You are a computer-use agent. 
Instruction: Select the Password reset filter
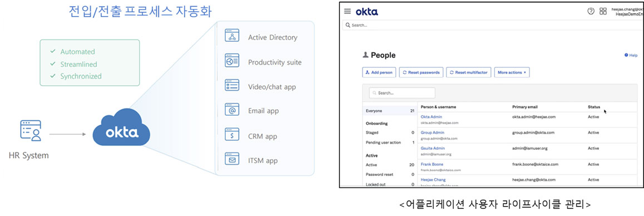(x=390, y=174)
